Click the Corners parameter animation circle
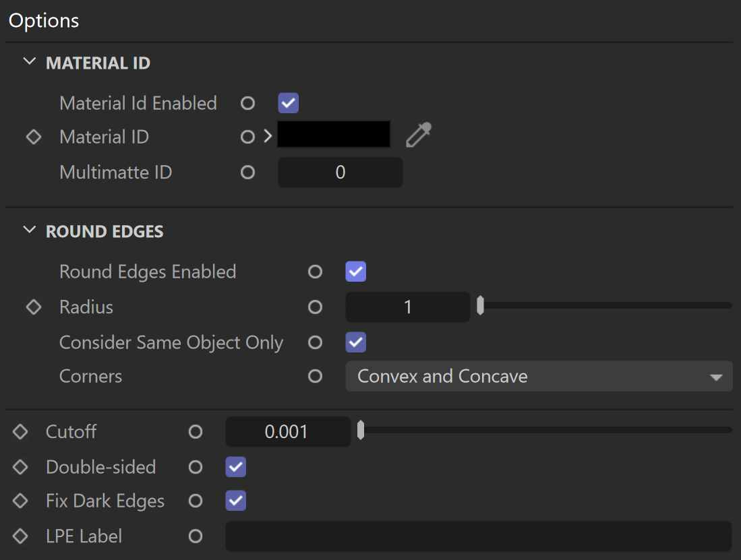Screen dimensions: 741x560 tap(315, 376)
